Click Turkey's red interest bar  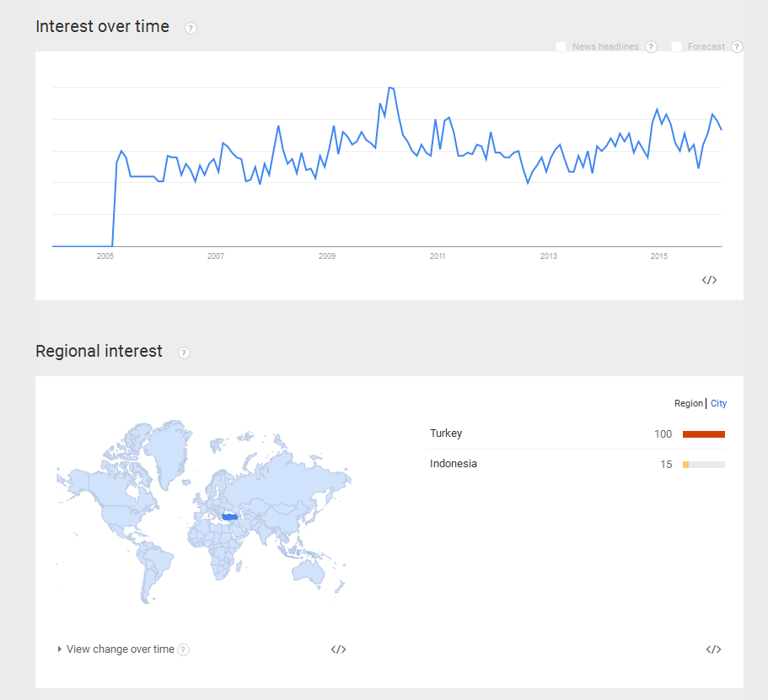[704, 434]
